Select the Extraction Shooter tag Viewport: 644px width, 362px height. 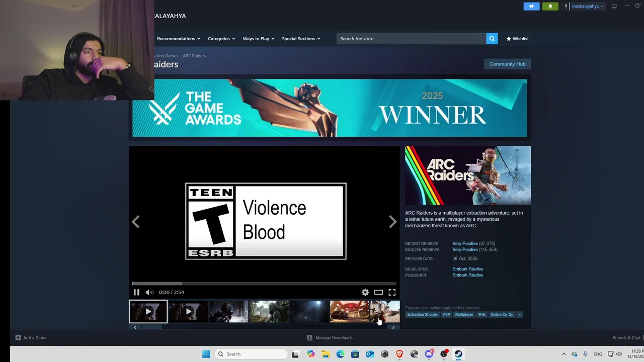[x=423, y=315]
